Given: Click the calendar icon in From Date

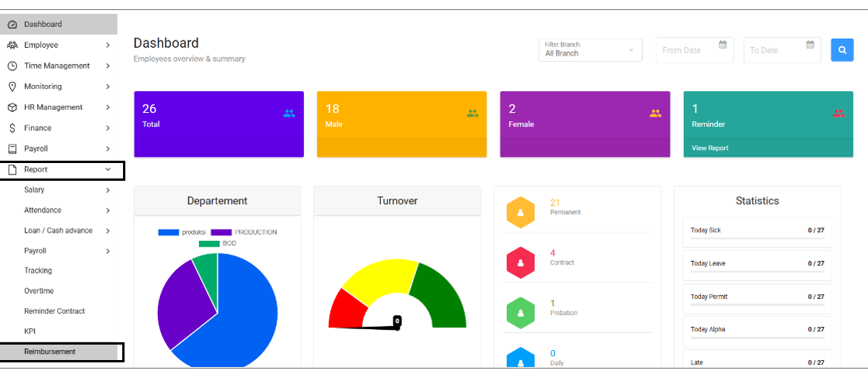Looking at the screenshot, I should pos(723,45).
